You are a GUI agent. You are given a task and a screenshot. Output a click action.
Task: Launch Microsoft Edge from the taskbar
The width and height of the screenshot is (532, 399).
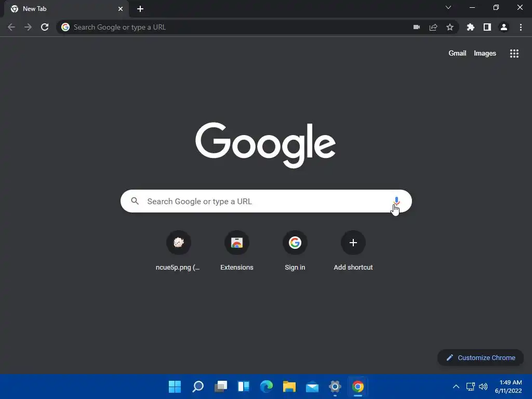pos(267,387)
